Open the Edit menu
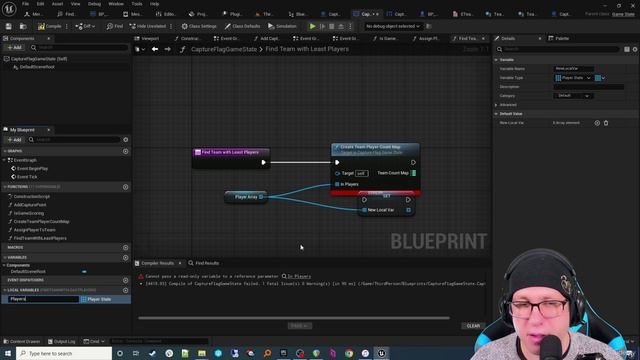Viewport: 640px width, 360px height. pos(40,4)
